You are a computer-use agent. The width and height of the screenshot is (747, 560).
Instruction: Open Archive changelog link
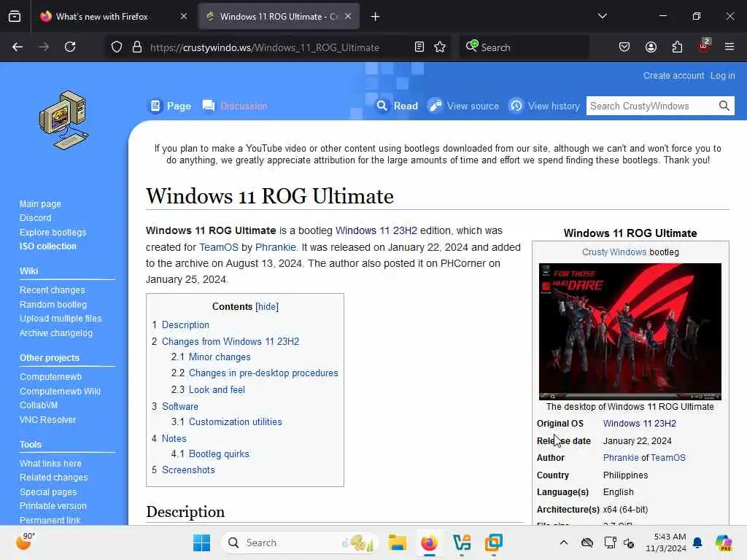55,332
